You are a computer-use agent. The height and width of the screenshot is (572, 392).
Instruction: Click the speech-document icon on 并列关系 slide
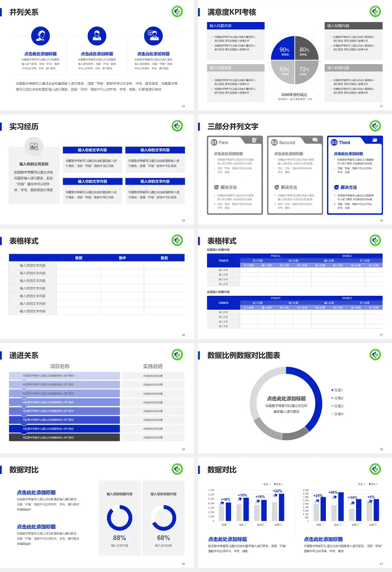153,36
